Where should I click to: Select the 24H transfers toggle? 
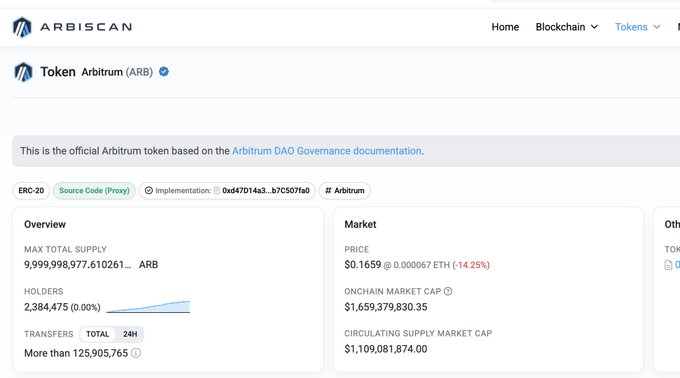[130, 334]
